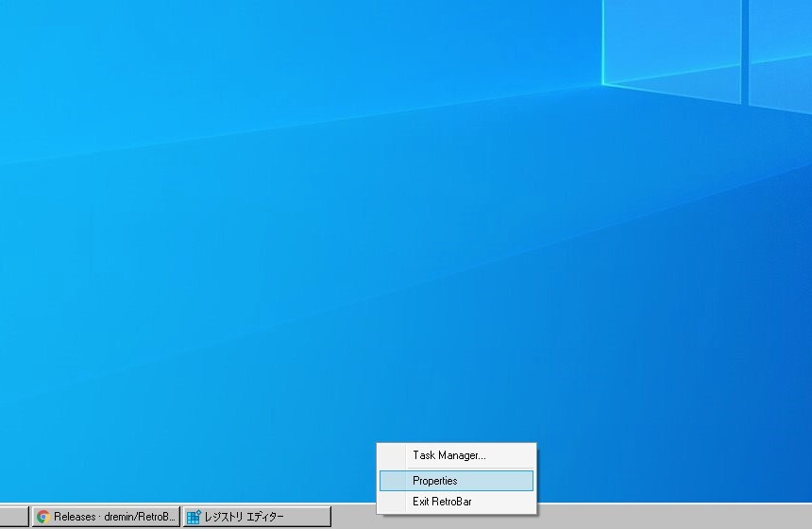This screenshot has height=529, width=812.
Task: Click blank icon gutter beside Task Manager entry
Action: point(393,455)
